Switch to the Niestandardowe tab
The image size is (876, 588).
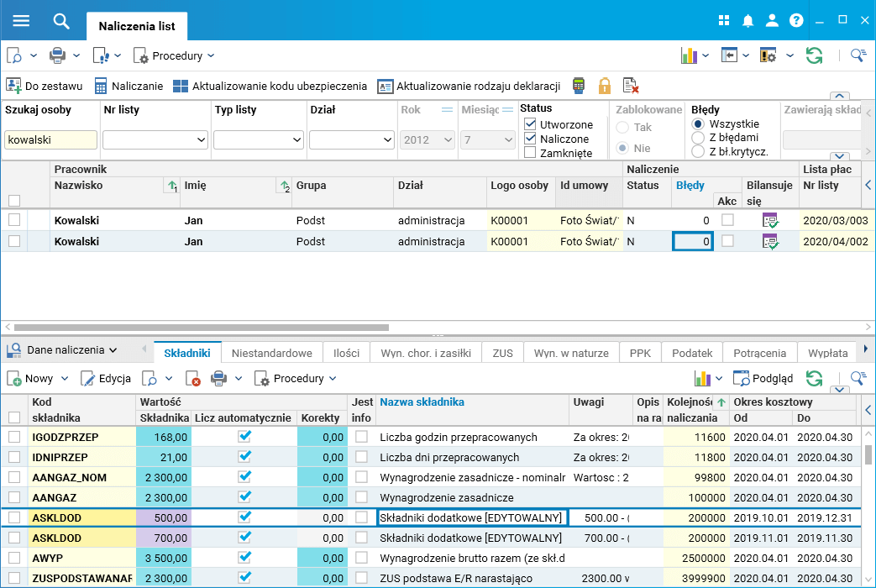tap(271, 353)
